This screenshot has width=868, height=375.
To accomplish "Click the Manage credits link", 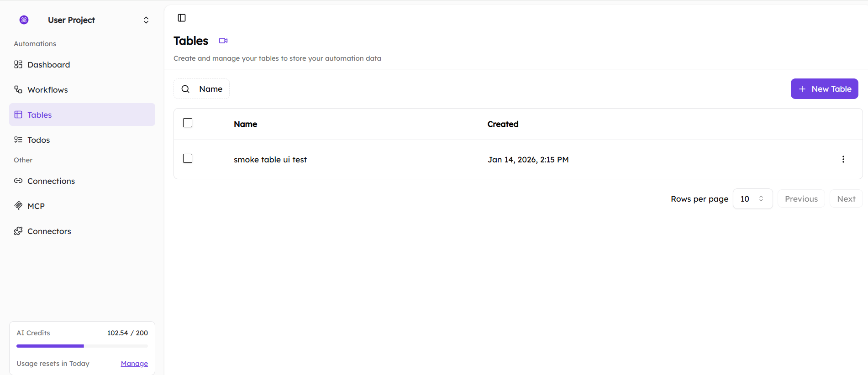I will tap(134, 364).
